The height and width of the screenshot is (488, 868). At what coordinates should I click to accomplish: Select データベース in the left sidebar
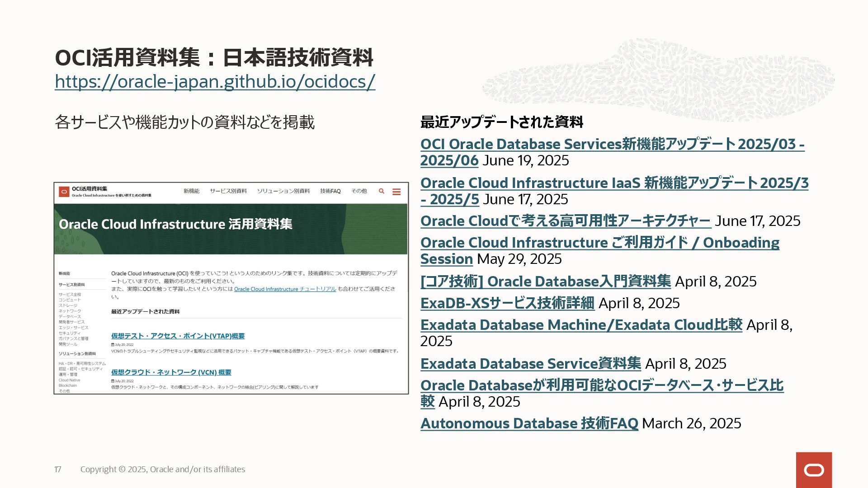point(70,317)
